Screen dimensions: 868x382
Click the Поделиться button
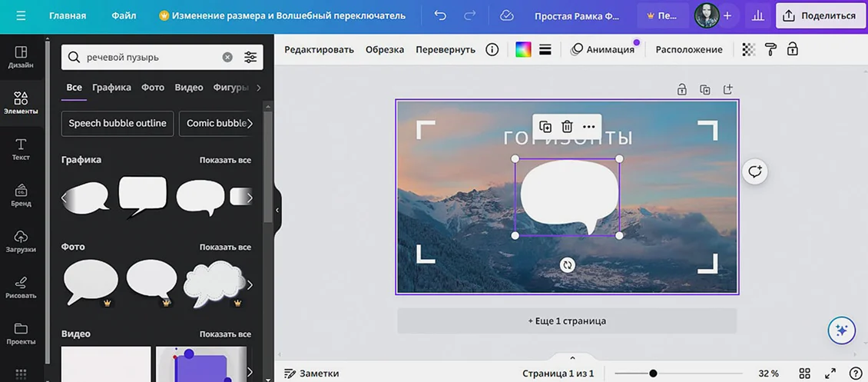point(820,15)
